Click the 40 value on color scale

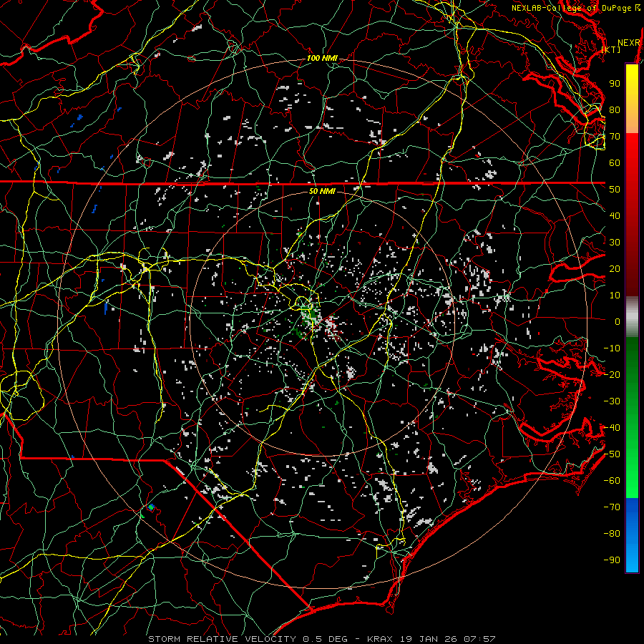pyautogui.click(x=615, y=215)
